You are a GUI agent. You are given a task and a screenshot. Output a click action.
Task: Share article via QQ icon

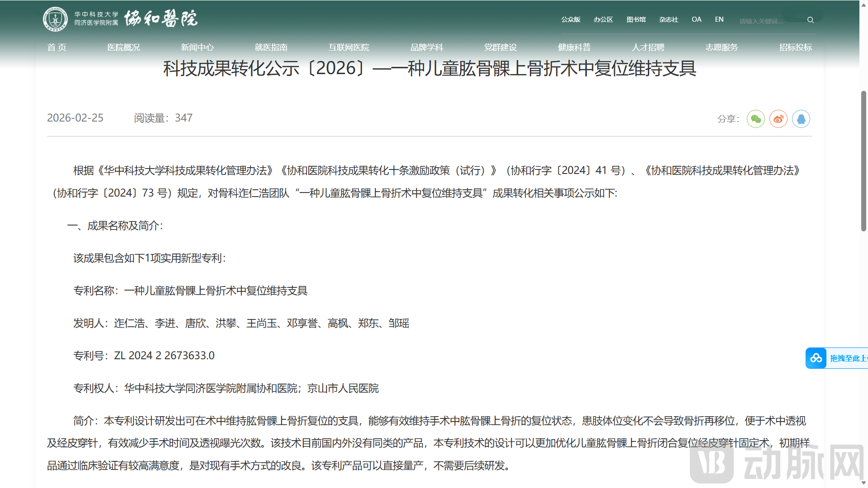point(801,119)
